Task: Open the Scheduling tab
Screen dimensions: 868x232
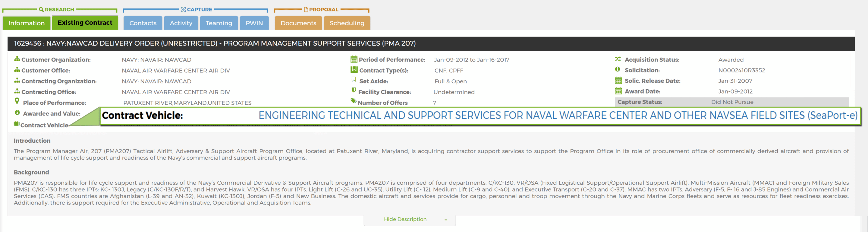Action: coord(347,23)
